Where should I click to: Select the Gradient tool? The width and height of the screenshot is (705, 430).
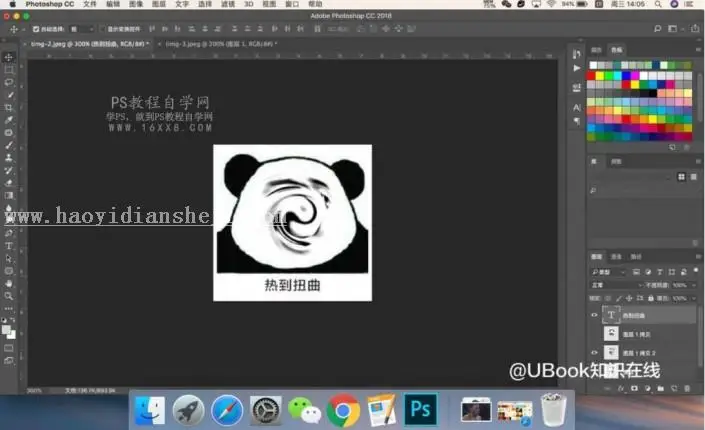(x=9, y=196)
